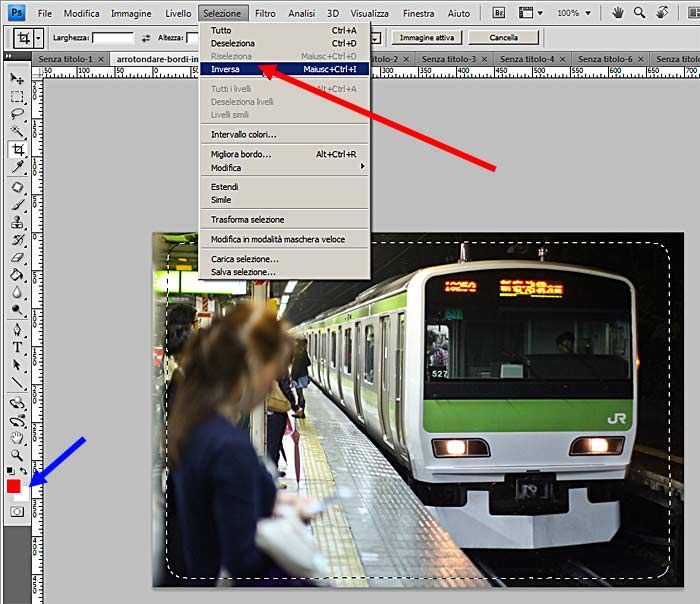The image size is (700, 604).
Task: Select the Path Selection tool
Action: 17,365
